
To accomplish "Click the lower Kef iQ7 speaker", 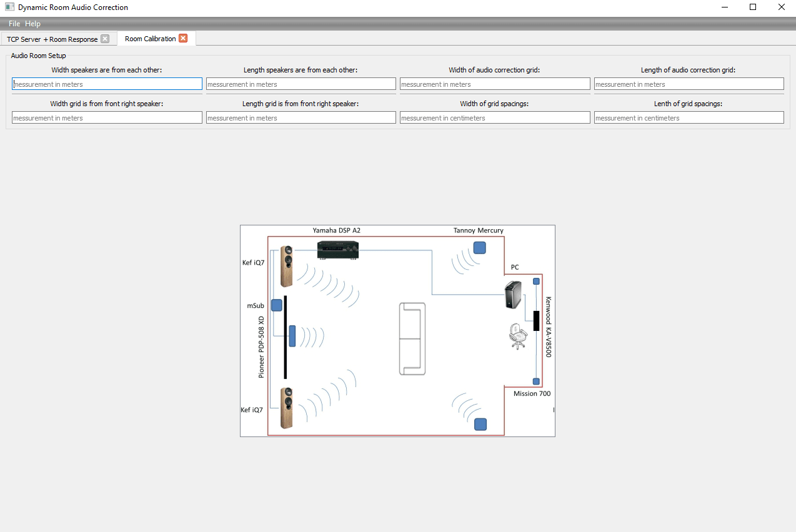I will pos(287,408).
